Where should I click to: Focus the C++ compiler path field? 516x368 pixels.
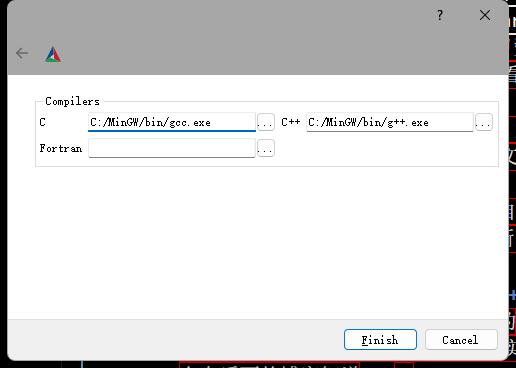[390, 122]
